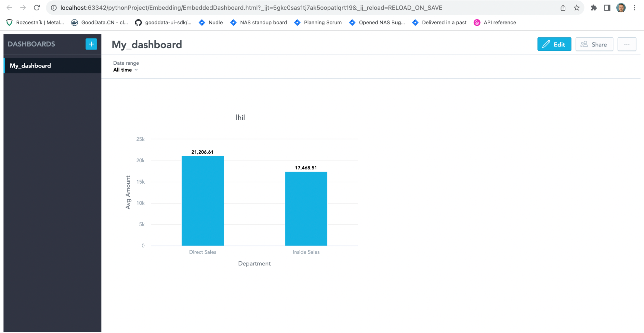
Task: Click the browser extensions puzzle icon
Action: 594,7
